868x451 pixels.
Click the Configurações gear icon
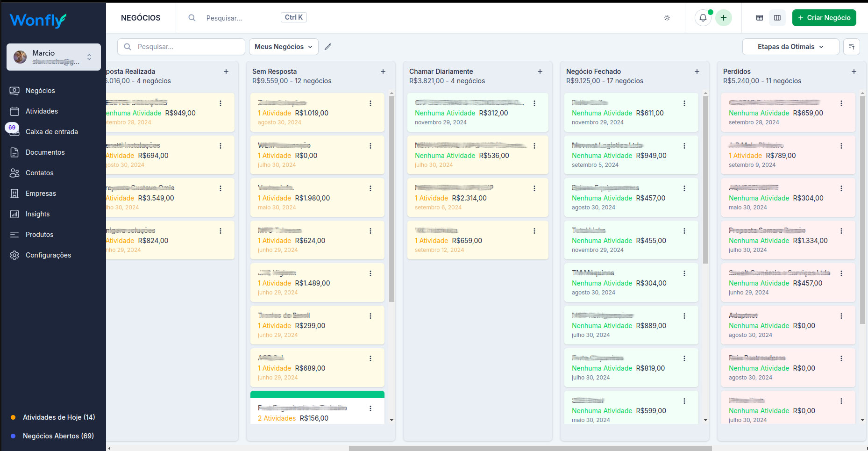tap(14, 255)
